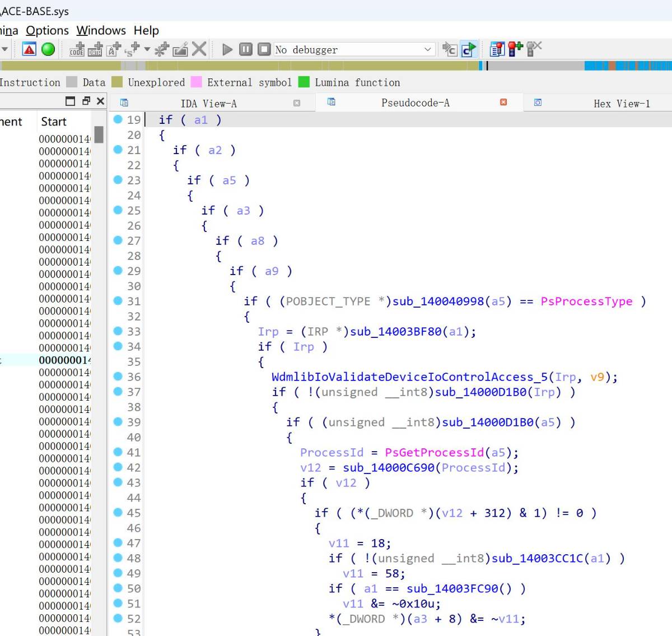672x636 pixels.
Task: Toggle breakpoint dot on line 41
Action: click(118, 452)
